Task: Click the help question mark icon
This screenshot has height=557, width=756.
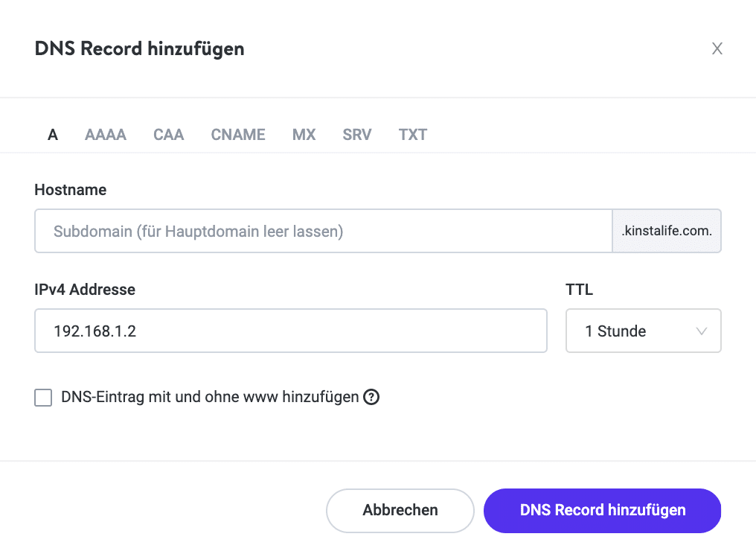Action: [x=371, y=398]
